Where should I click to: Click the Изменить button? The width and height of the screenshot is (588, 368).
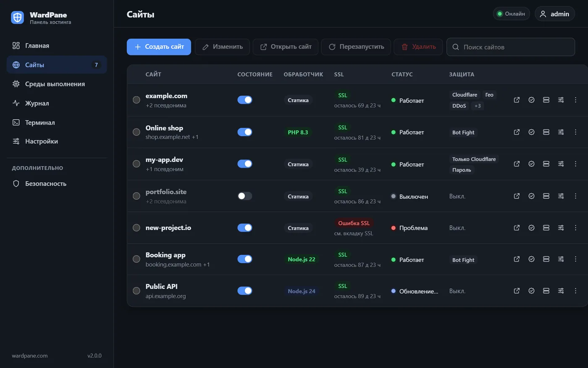222,47
